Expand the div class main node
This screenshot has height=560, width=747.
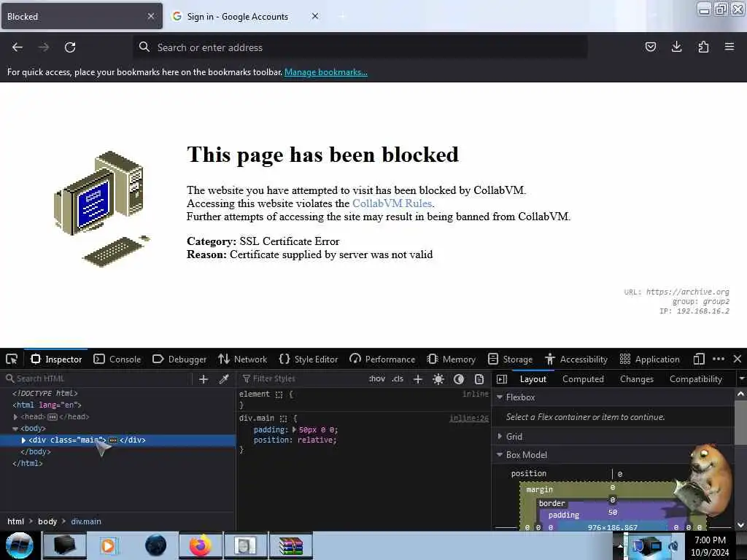point(23,440)
